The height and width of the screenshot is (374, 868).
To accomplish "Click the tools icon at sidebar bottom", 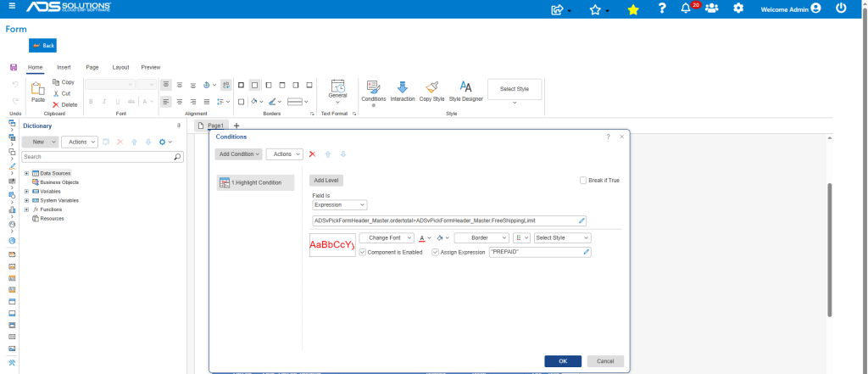I will (12, 363).
